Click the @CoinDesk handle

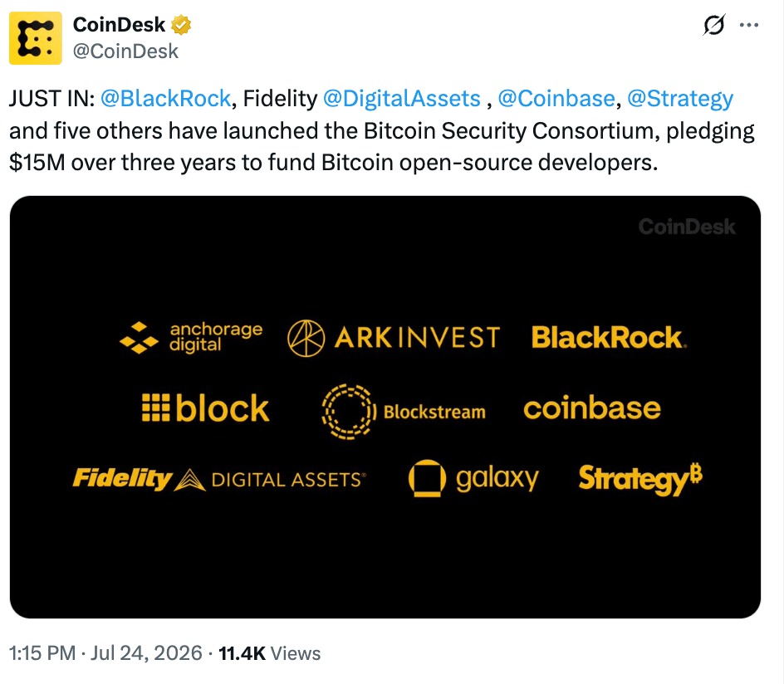tap(125, 51)
